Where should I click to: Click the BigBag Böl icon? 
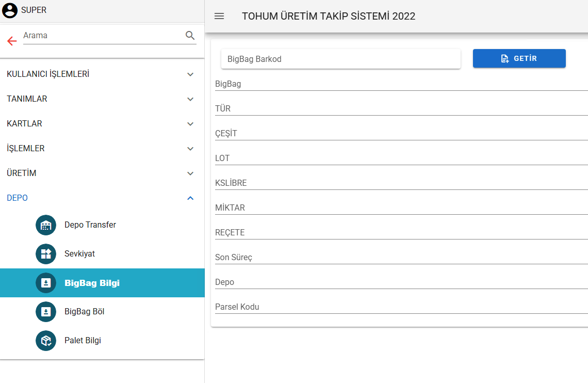[x=46, y=312]
